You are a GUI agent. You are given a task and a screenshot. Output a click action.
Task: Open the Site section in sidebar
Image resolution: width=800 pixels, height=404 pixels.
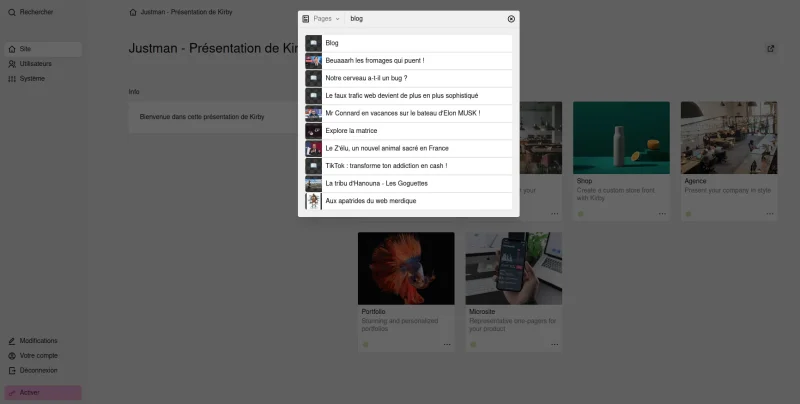click(43, 49)
